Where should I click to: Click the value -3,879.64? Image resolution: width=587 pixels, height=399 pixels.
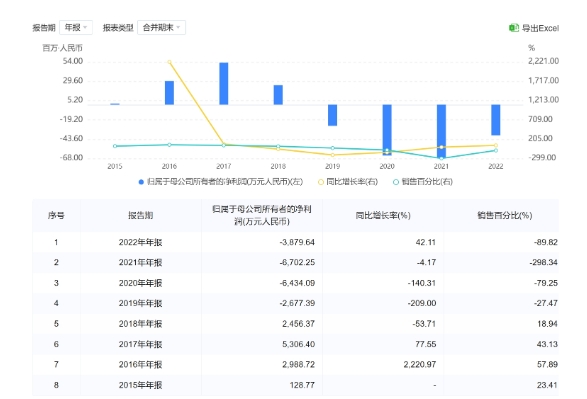coord(297,242)
